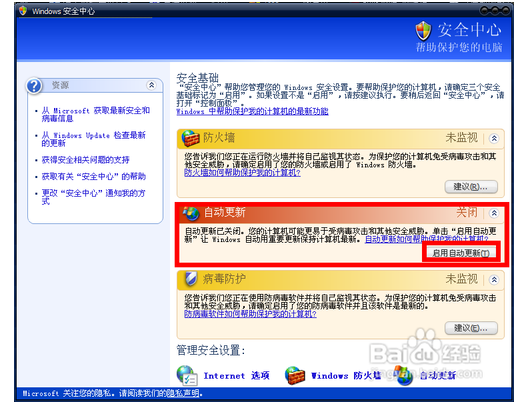Click the firewall brick globe icon in 防火墙 header
The width and height of the screenshot is (519, 408).
point(190,139)
